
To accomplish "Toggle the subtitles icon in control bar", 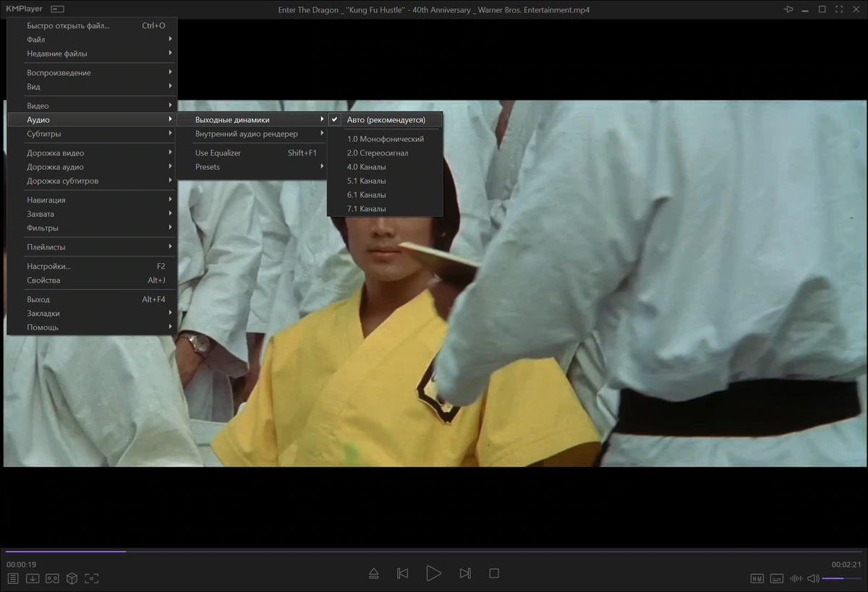I will click(x=777, y=578).
